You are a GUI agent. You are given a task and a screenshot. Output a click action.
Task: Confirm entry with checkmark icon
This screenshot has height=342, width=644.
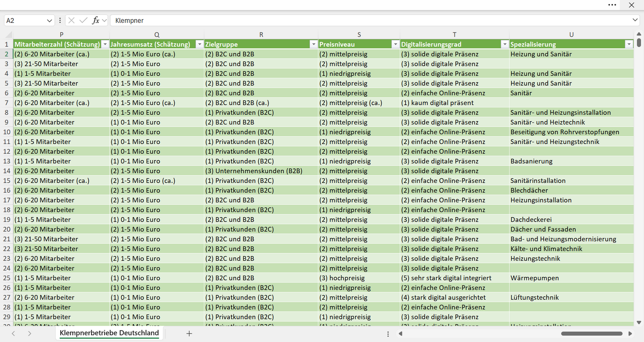(83, 21)
